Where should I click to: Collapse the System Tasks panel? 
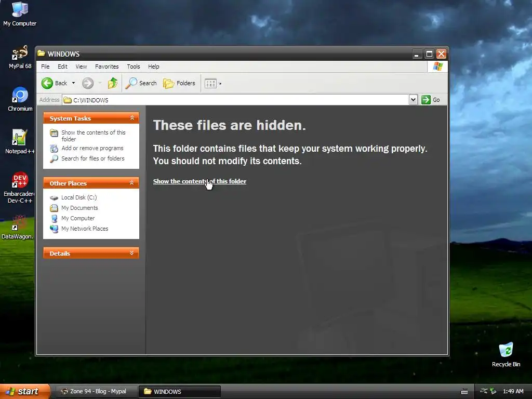[132, 118]
